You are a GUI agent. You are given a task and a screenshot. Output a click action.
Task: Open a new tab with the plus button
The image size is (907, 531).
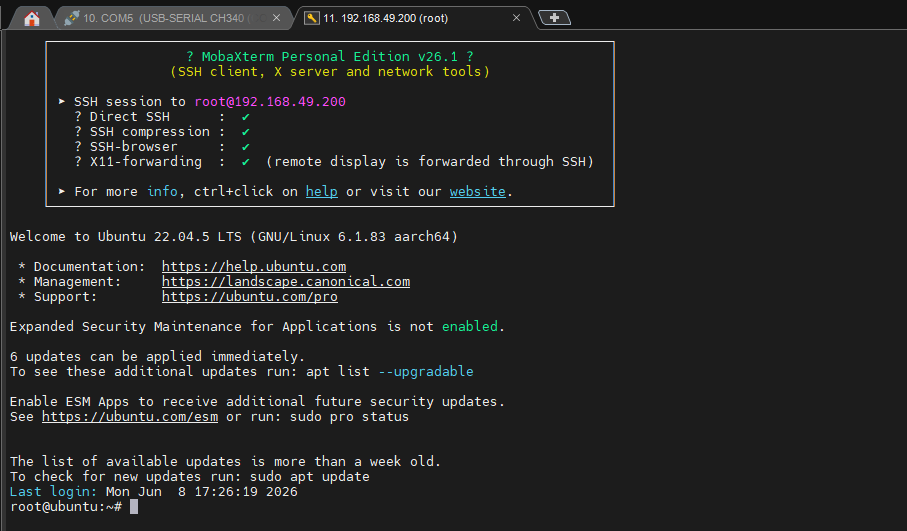[x=554, y=18]
